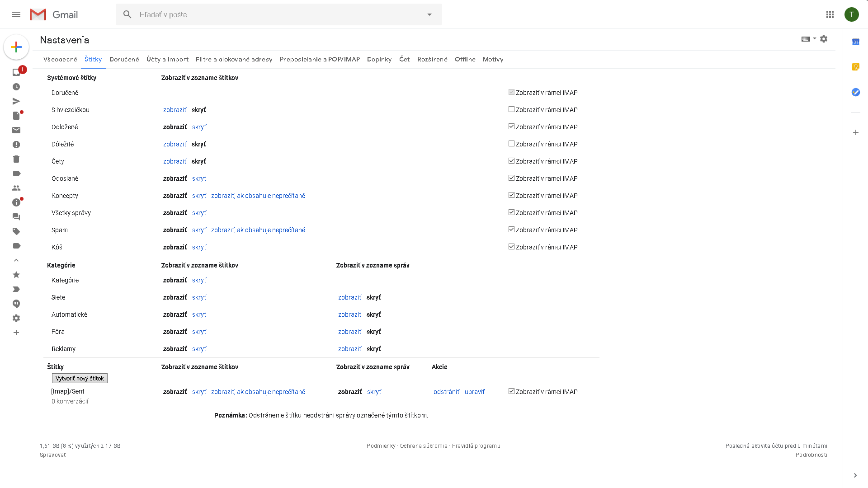This screenshot has height=488, width=868.
Task: Open Trash bin icon in sidebar
Action: pos(16,159)
